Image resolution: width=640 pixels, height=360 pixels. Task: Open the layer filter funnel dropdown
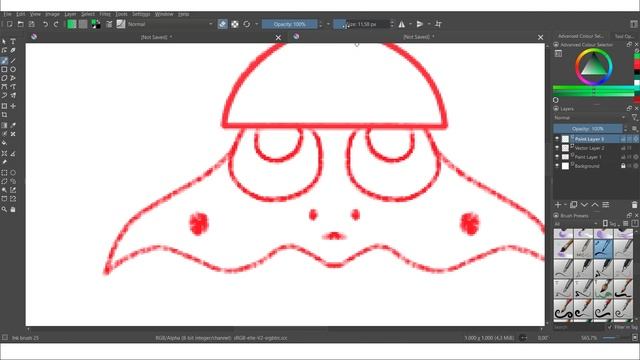tap(634, 118)
